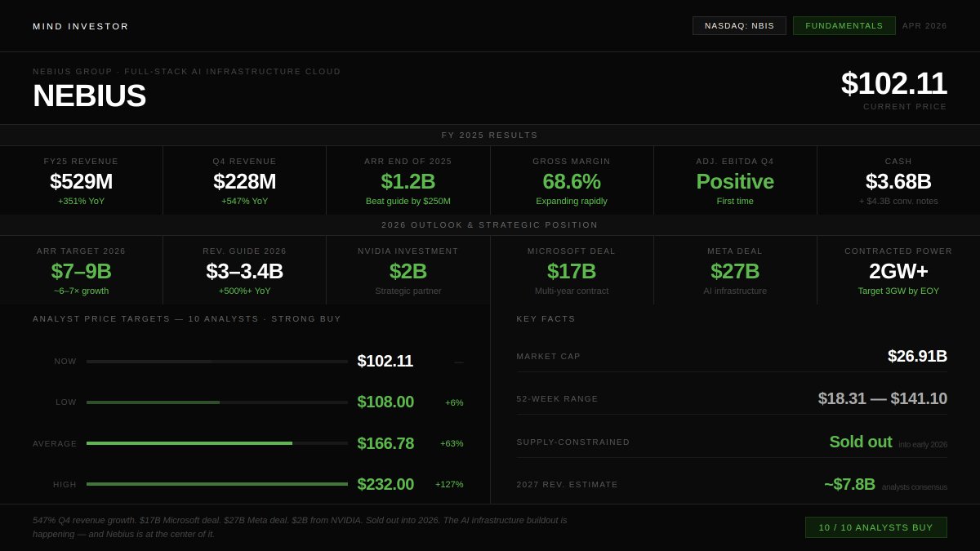Click the HIGH price target bar
The width and height of the screenshot is (980, 551).
217,484
